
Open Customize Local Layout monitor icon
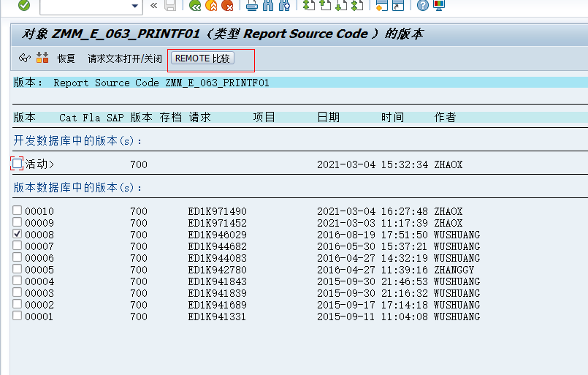tap(439, 5)
